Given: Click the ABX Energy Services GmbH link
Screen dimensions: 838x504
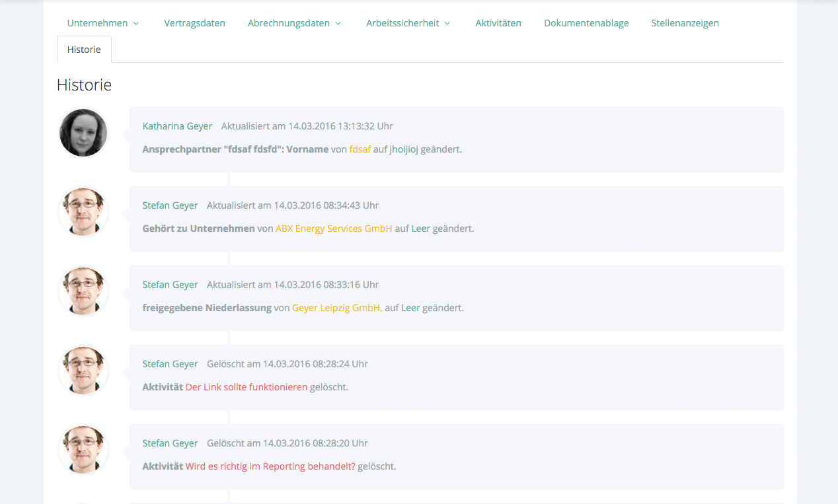Looking at the screenshot, I should [334, 229].
